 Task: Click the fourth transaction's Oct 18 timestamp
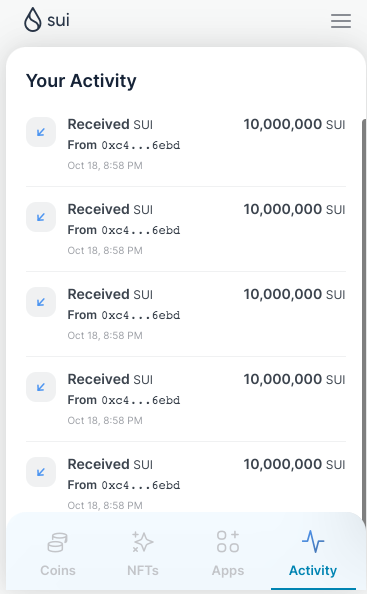pyautogui.click(x=105, y=420)
